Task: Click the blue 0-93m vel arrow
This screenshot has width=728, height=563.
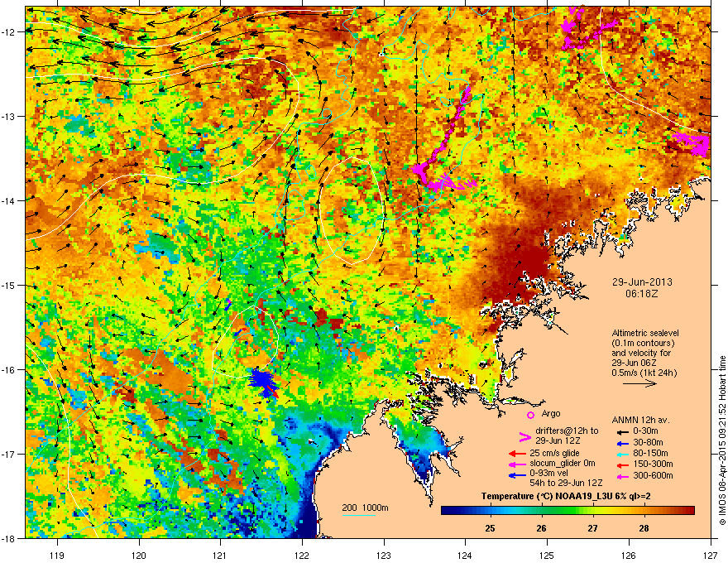Action: (x=517, y=475)
